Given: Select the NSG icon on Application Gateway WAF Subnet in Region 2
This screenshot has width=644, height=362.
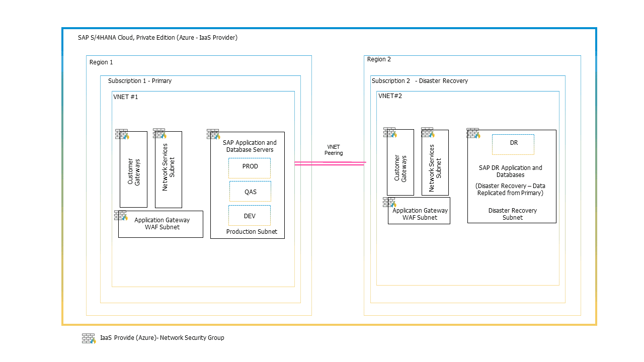Looking at the screenshot, I should point(389,203).
